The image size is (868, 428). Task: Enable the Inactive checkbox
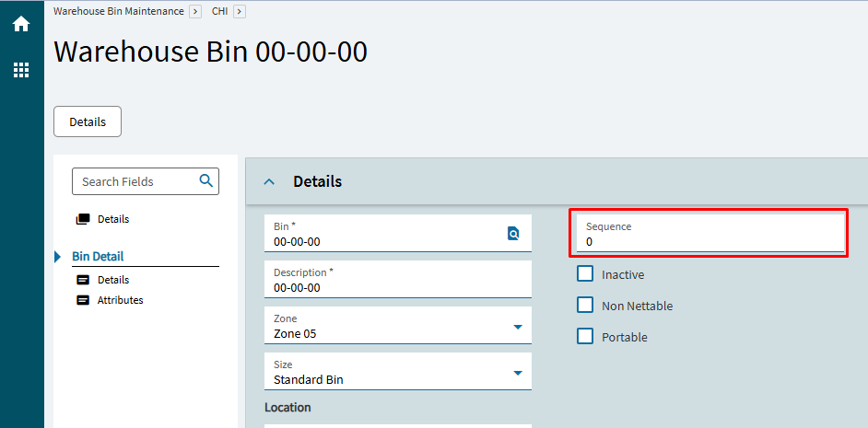click(x=585, y=274)
